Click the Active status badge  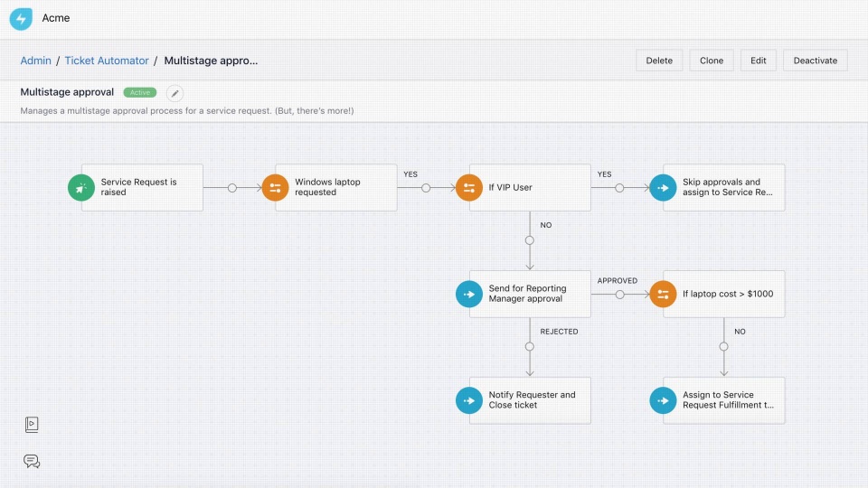[140, 92]
